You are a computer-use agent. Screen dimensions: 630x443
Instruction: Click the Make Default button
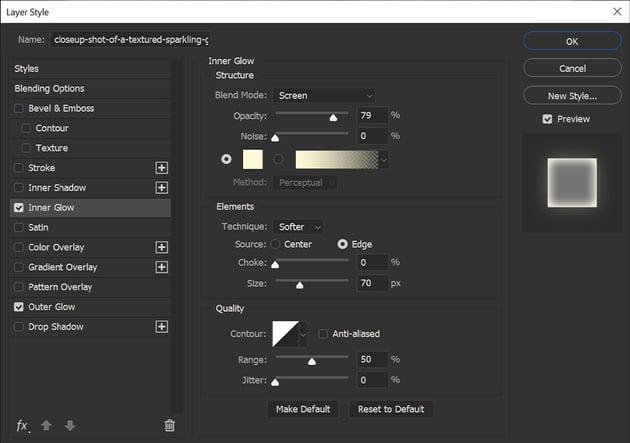[303, 409]
